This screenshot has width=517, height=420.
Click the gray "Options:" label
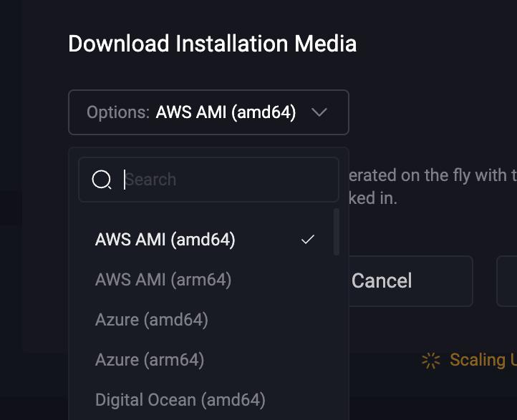coord(118,112)
